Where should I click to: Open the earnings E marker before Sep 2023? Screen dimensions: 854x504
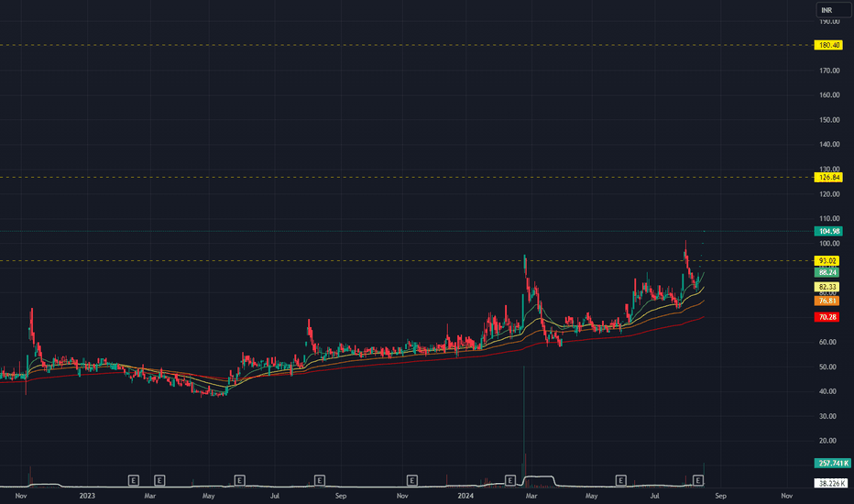(320, 480)
